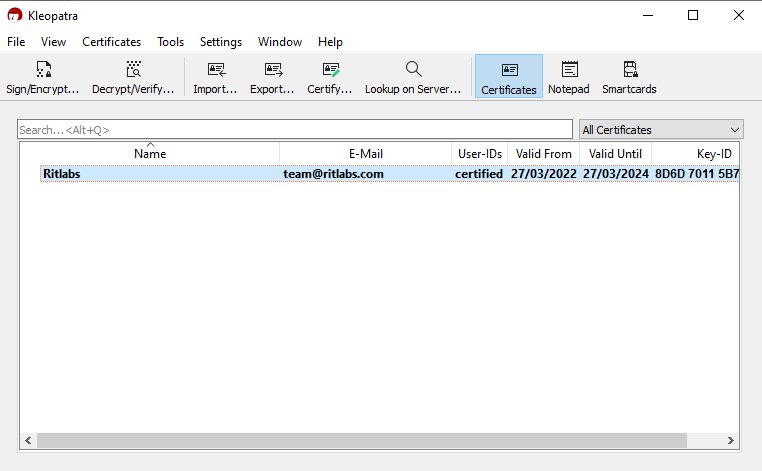
Task: Open the Decrypt/Verify tool
Action: 133,77
